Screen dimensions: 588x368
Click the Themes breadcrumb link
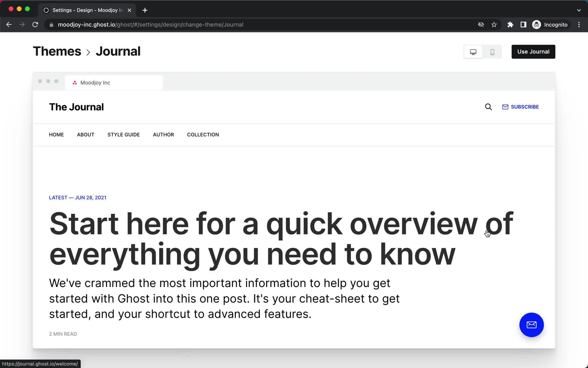tap(57, 51)
